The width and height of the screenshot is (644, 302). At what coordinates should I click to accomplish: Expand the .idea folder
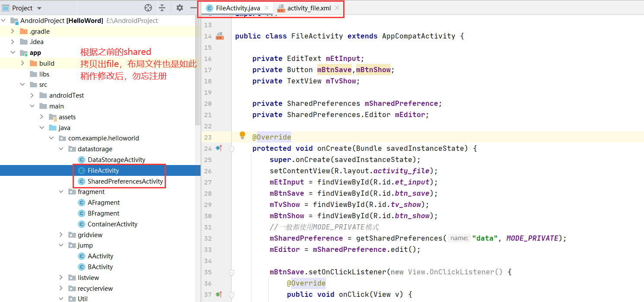pyautogui.click(x=13, y=42)
